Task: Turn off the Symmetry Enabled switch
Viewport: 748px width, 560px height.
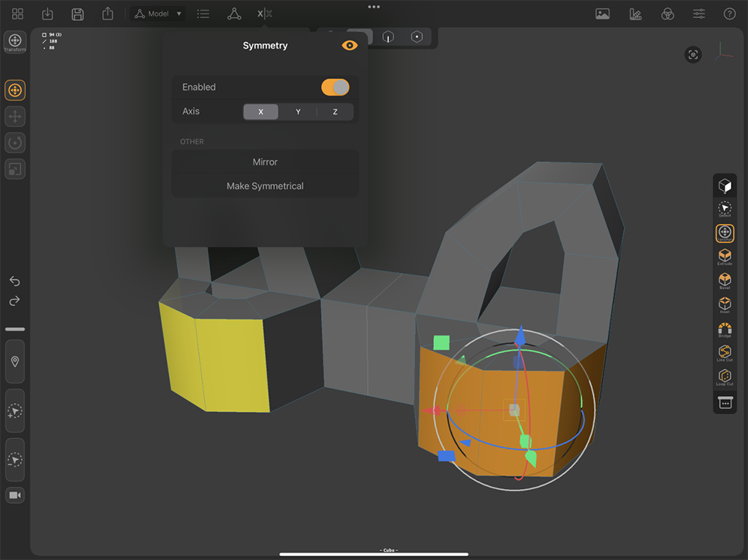Action: (335, 87)
